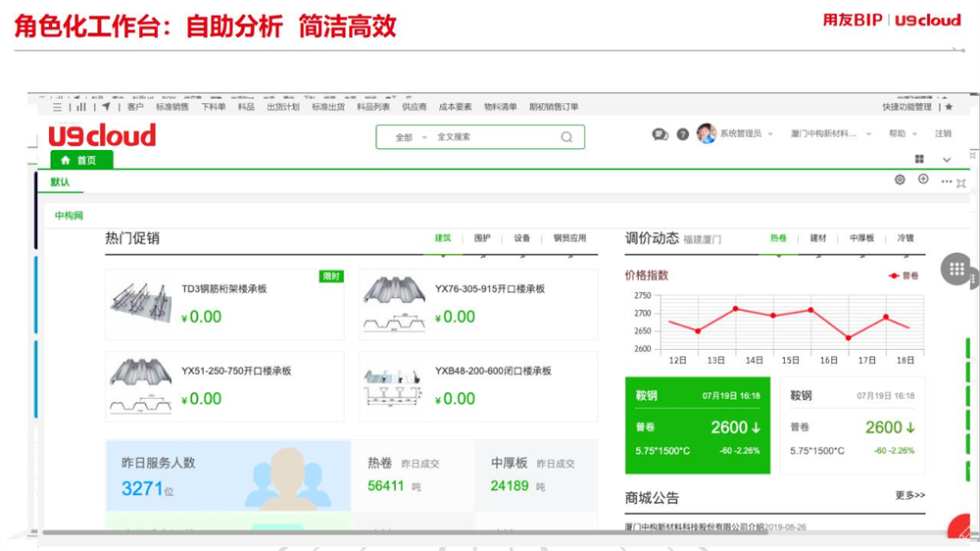Viewport: 980px width, 551px height.
Task: Open 标准出货 shortcut
Action: click(328, 107)
